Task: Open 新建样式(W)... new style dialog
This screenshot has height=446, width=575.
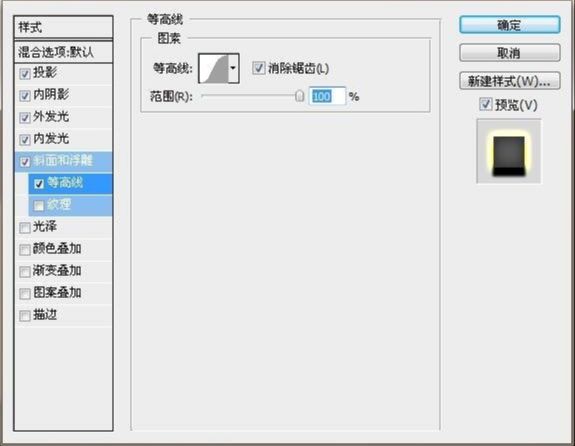Action: coord(510,81)
